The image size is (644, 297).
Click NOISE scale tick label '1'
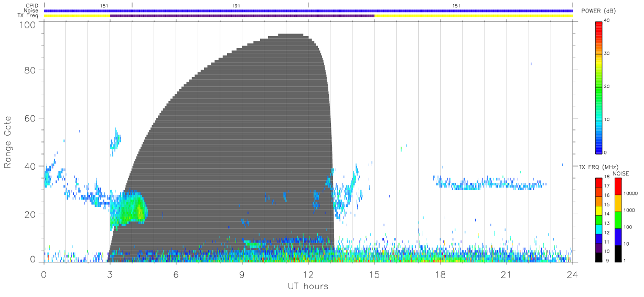(x=625, y=260)
